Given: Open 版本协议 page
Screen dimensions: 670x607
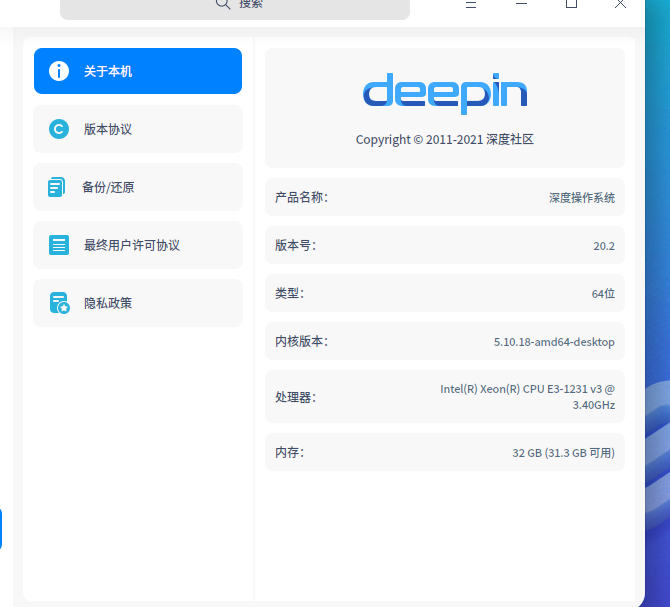Looking at the screenshot, I should (x=138, y=129).
